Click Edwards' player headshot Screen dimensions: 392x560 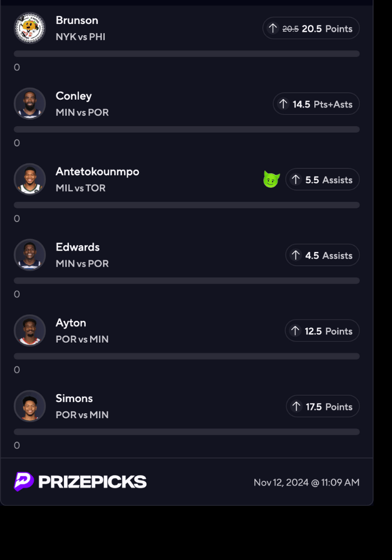[30, 255]
